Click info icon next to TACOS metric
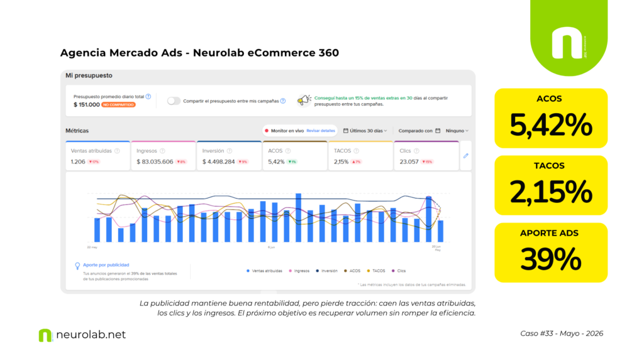 357,151
